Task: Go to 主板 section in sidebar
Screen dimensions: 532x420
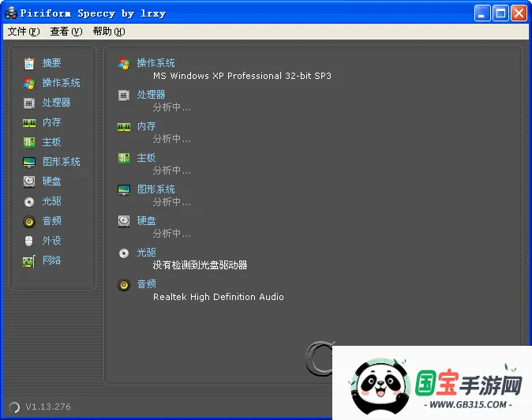Action: pos(51,142)
